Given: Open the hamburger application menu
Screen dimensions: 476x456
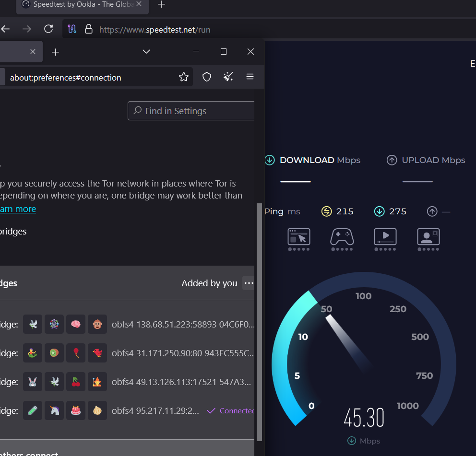Looking at the screenshot, I should (250, 76).
